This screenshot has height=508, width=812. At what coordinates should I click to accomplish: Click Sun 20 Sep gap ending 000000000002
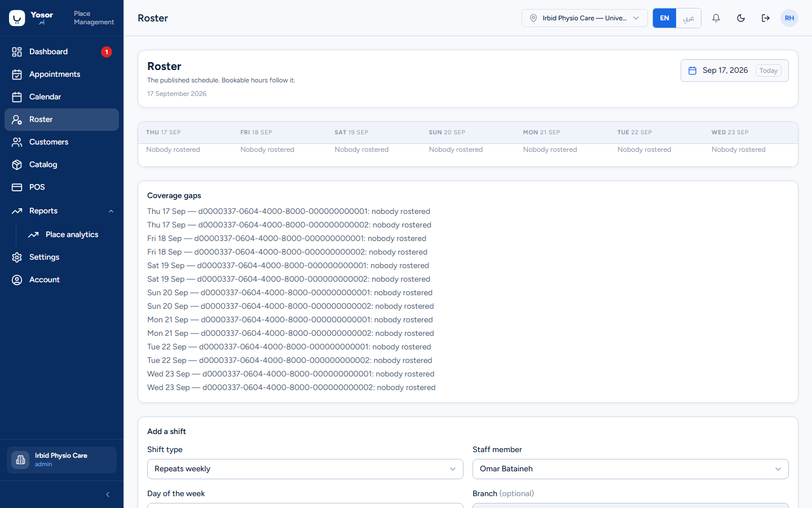[290, 306]
